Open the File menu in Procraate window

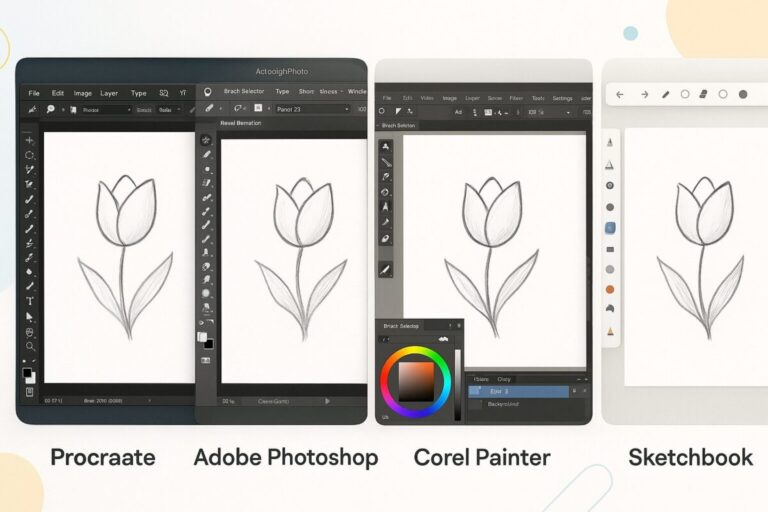coord(34,93)
